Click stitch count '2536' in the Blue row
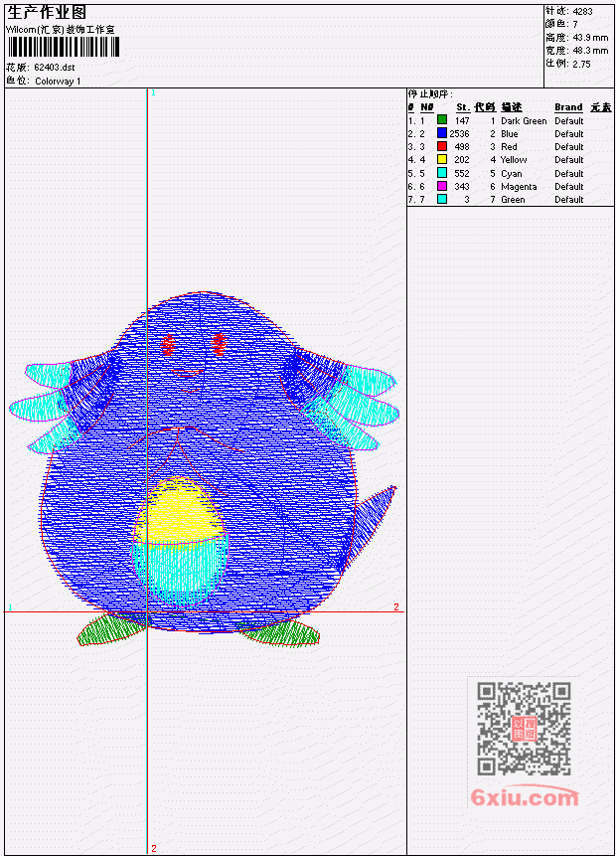This screenshot has height=856, width=616. point(459,134)
